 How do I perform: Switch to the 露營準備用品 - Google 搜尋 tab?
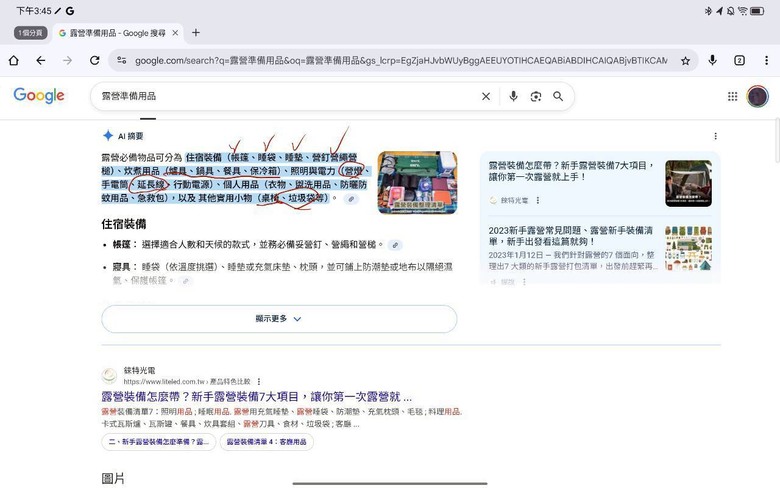pos(118,33)
